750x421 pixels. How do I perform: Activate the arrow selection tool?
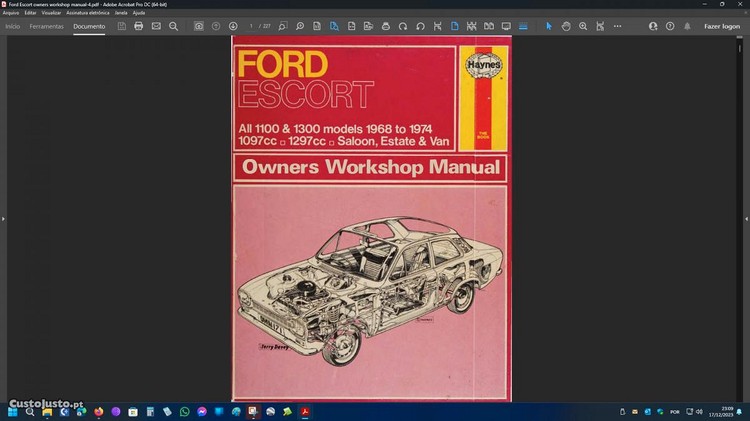coord(548,26)
